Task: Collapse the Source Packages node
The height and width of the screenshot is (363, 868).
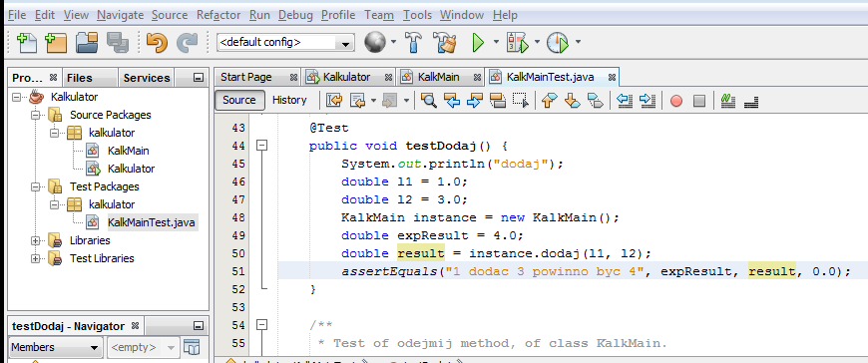Action: coord(36,116)
